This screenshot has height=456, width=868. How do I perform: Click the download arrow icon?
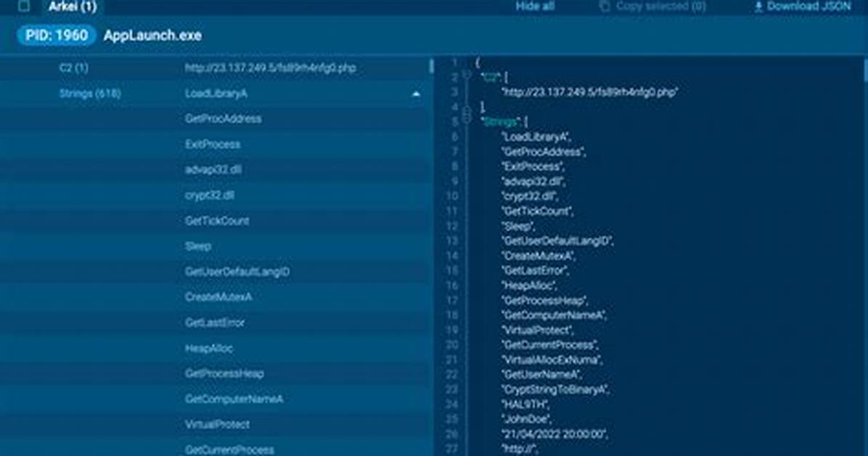tap(758, 7)
